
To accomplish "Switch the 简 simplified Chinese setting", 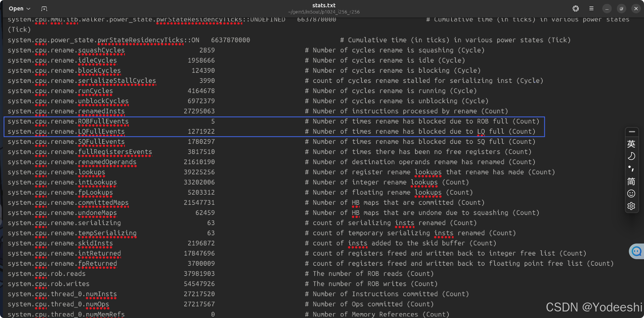I will coord(631,181).
